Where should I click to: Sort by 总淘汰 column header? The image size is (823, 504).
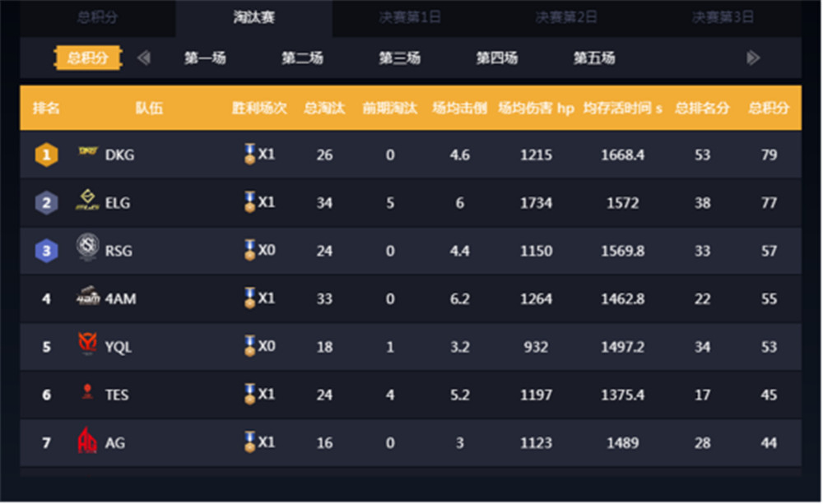coord(324,109)
